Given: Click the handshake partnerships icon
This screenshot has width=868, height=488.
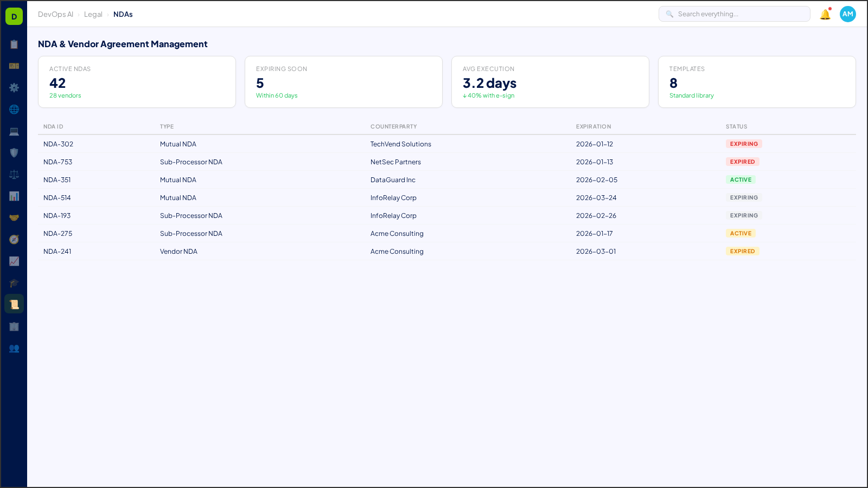Looking at the screenshot, I should (14, 217).
